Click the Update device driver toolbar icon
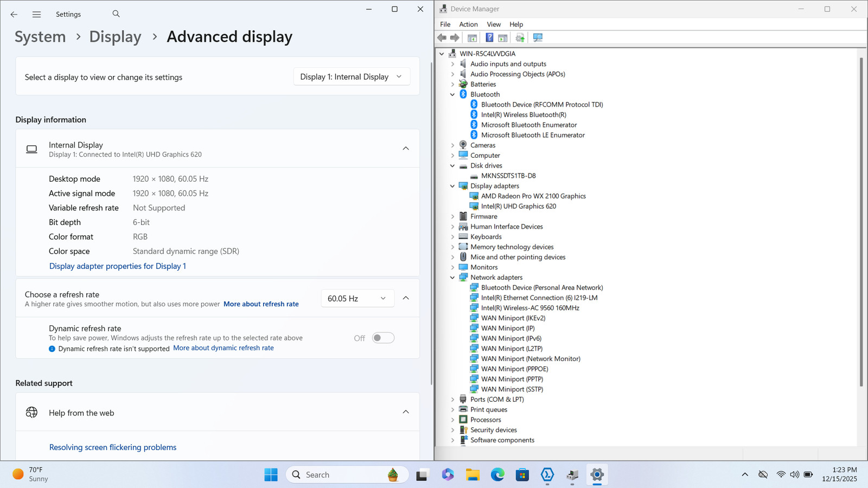The height and width of the screenshot is (488, 868). pyautogui.click(x=520, y=37)
